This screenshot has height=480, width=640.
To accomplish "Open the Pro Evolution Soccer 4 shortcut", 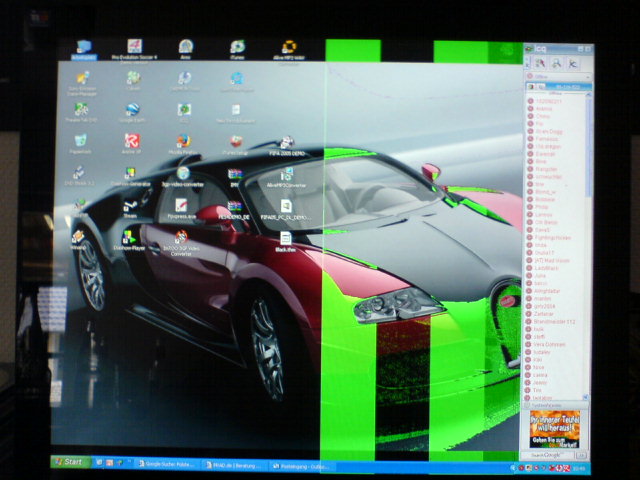I will [134, 47].
